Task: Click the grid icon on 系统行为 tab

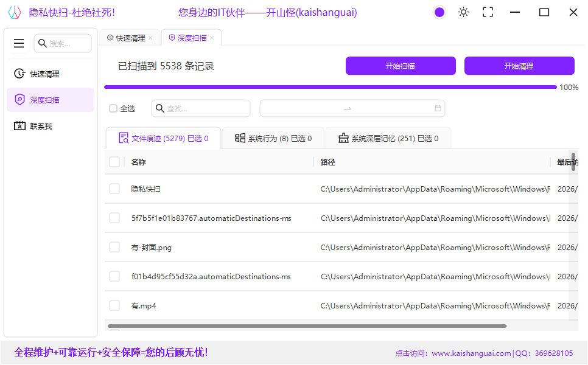Action: point(240,138)
